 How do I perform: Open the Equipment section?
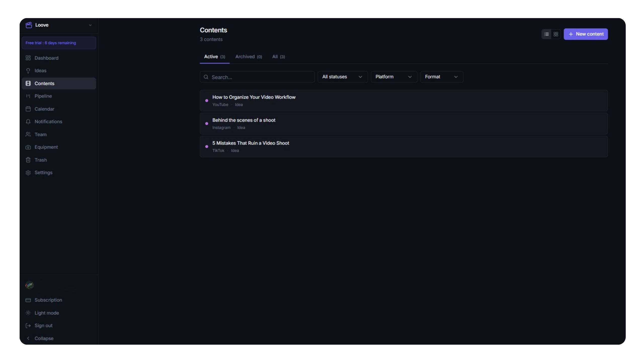click(46, 147)
